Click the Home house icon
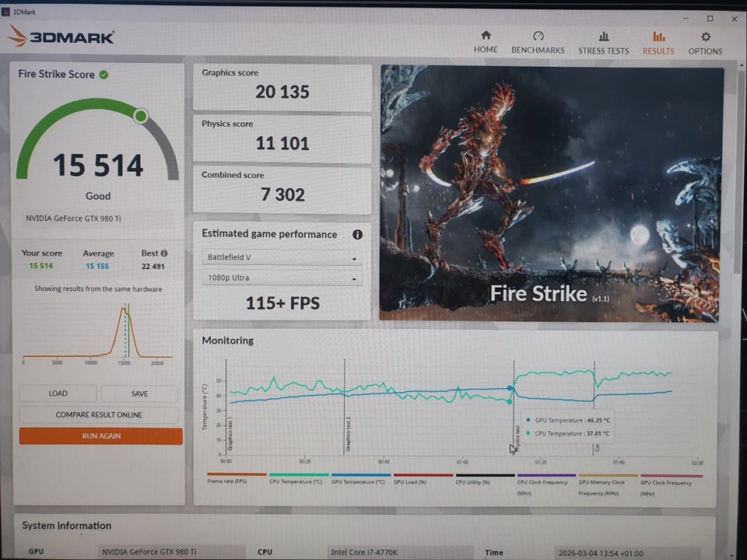Viewport: 747px width, 560px height. click(x=486, y=36)
